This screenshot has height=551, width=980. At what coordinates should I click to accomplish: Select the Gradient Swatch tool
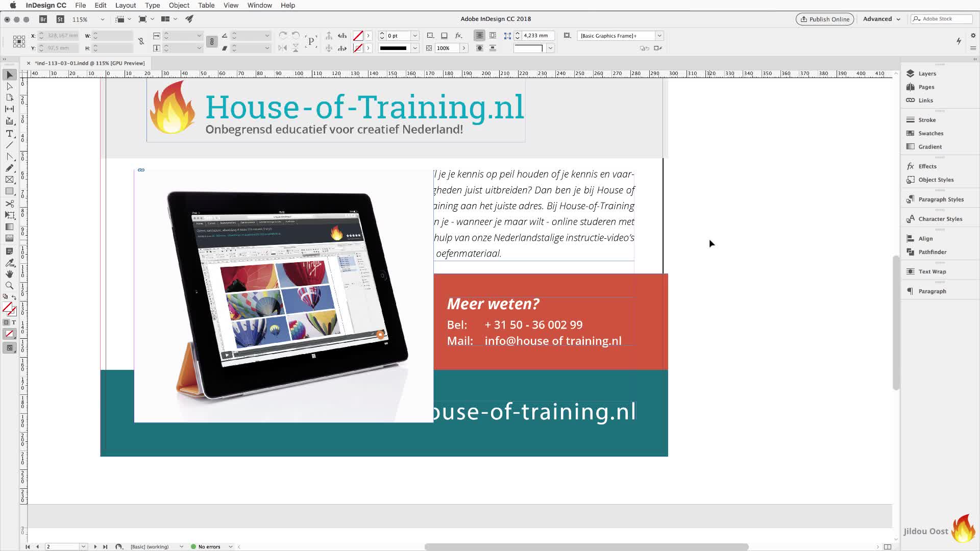pyautogui.click(x=9, y=227)
